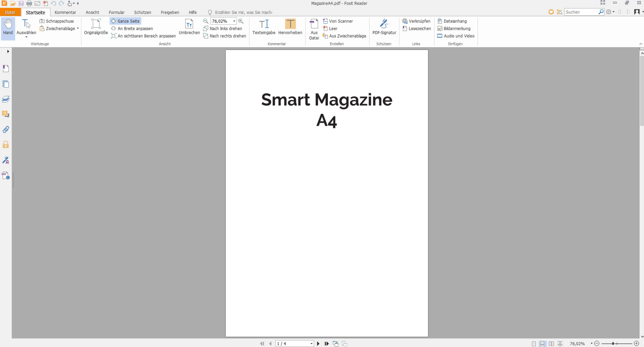This screenshot has height=347, width=644.
Task: Click the open folder icon in quick toolbar
Action: click(13, 3)
